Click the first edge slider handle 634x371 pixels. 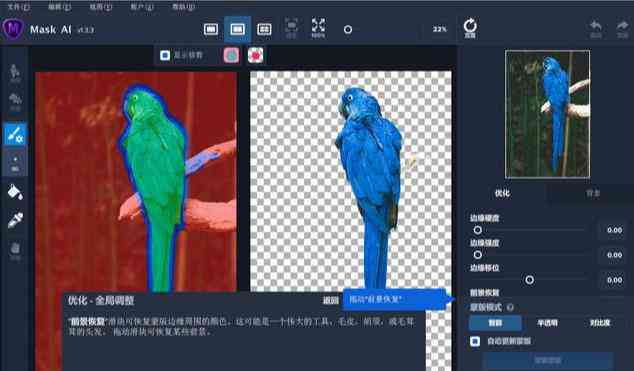point(478,230)
